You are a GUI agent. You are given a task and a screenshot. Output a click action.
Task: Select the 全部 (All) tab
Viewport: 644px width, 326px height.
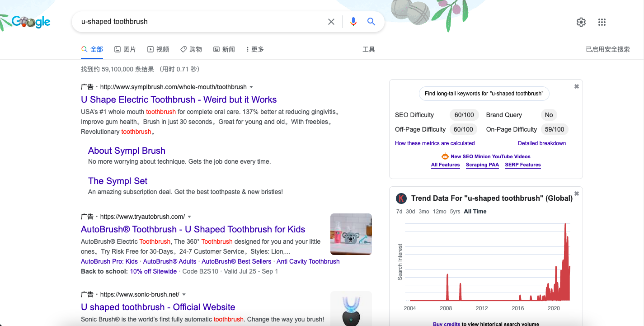tap(92, 49)
